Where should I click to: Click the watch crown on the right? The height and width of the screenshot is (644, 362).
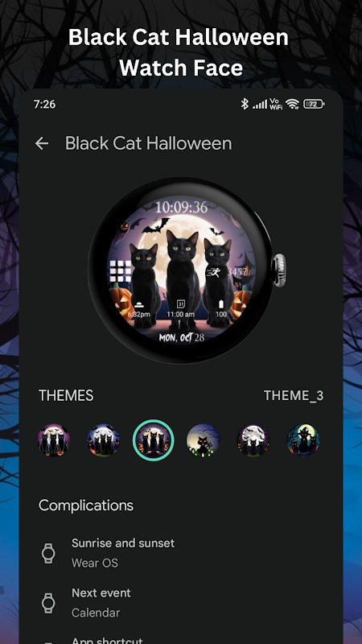pyautogui.click(x=278, y=270)
